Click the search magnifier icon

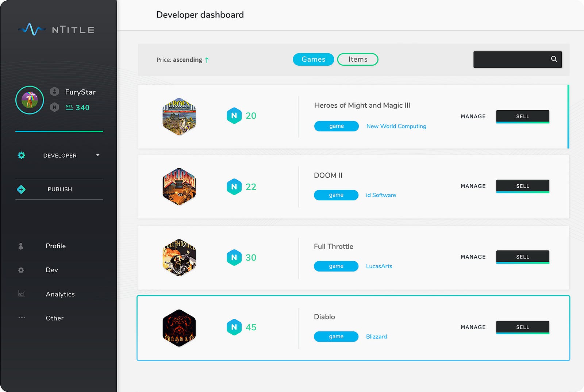click(554, 59)
